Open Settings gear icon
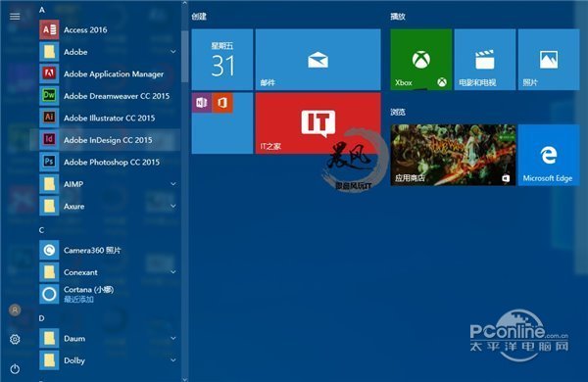This screenshot has width=588, height=382. (15, 339)
